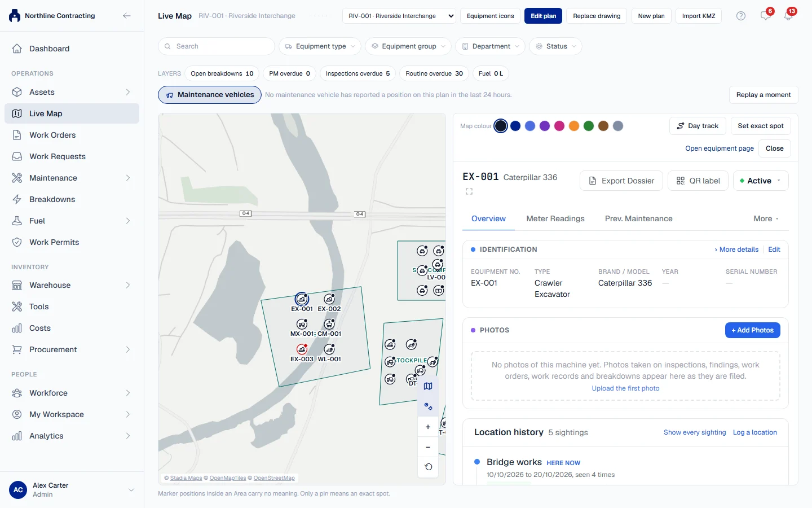This screenshot has width=812, height=508.
Task: Reset the map rotation
Action: 428,467
